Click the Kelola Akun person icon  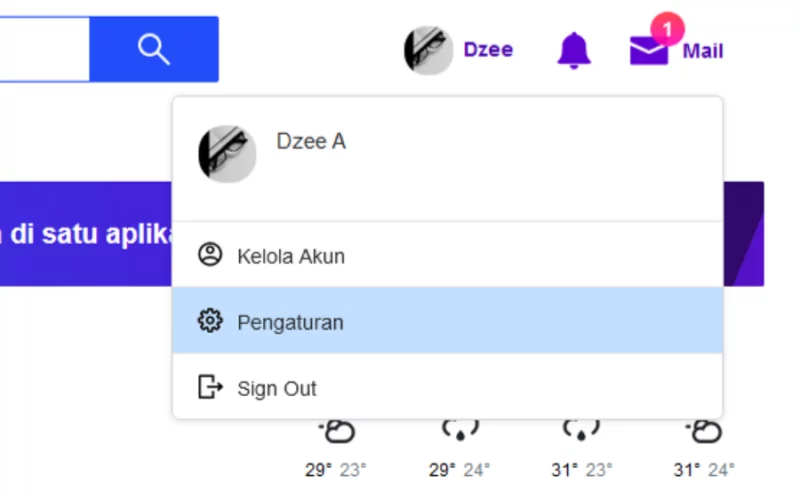pyautogui.click(x=210, y=255)
